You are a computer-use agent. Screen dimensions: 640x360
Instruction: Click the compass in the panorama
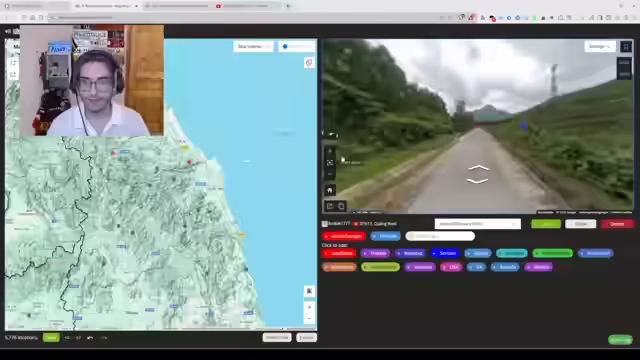(333, 135)
